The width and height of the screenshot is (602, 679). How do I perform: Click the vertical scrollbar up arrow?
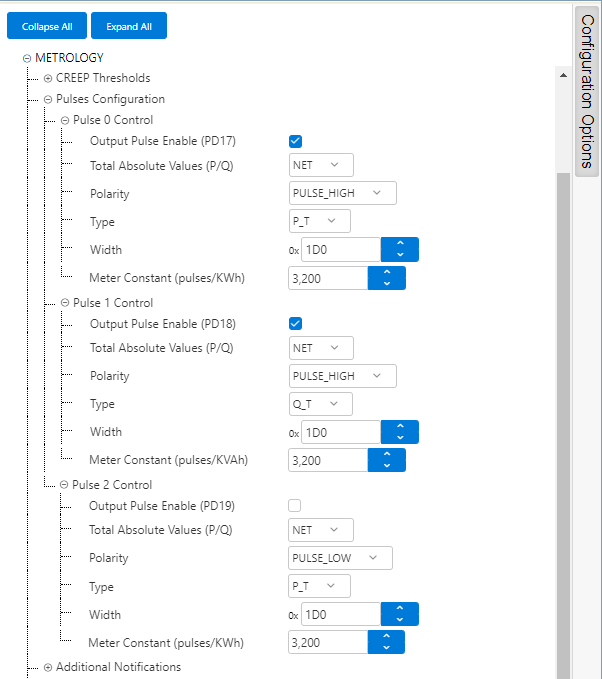[563, 76]
